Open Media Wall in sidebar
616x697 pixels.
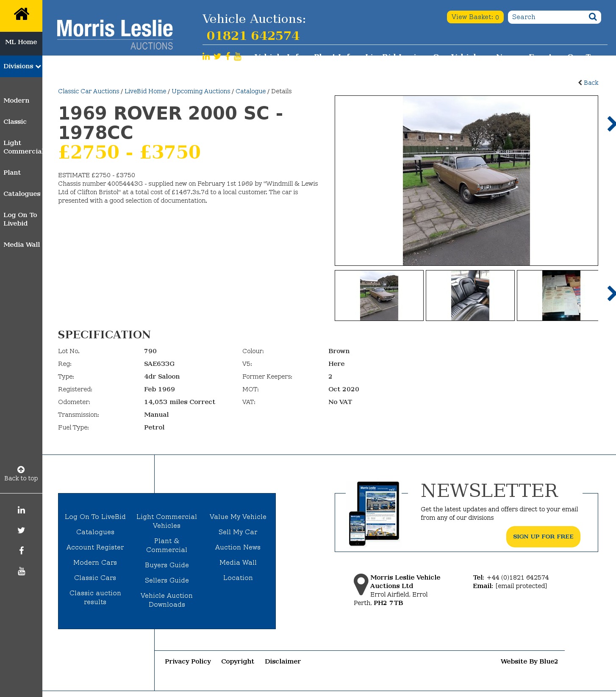(x=22, y=245)
